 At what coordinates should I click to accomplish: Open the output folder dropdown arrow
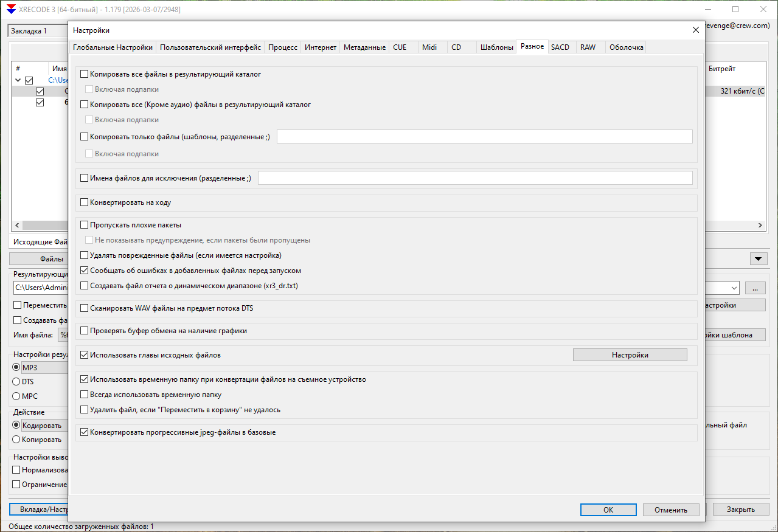tap(734, 288)
